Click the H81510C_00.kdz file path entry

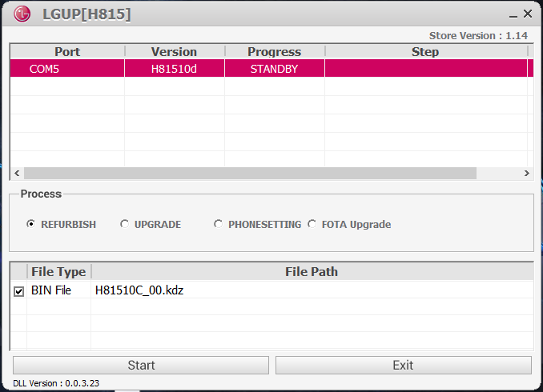point(139,290)
